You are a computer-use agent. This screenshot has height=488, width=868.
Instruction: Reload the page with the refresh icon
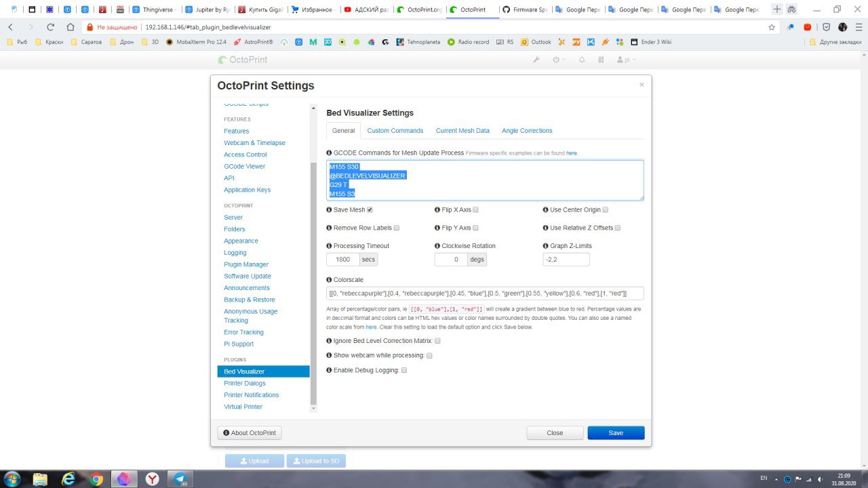click(50, 27)
